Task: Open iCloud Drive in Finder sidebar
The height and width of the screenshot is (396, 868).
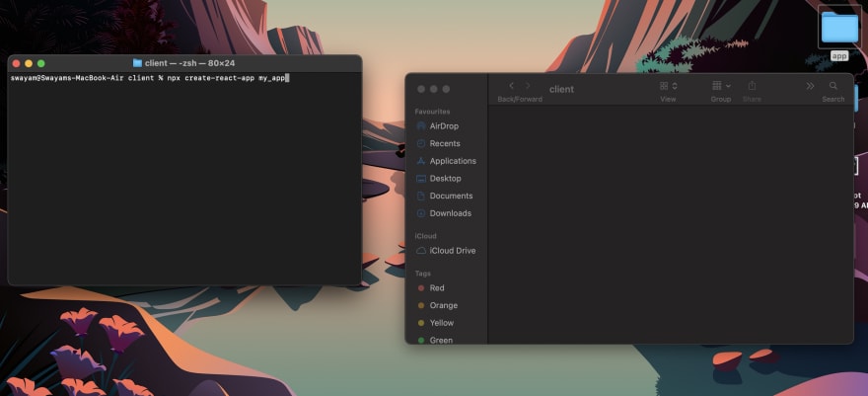Action: click(x=446, y=251)
